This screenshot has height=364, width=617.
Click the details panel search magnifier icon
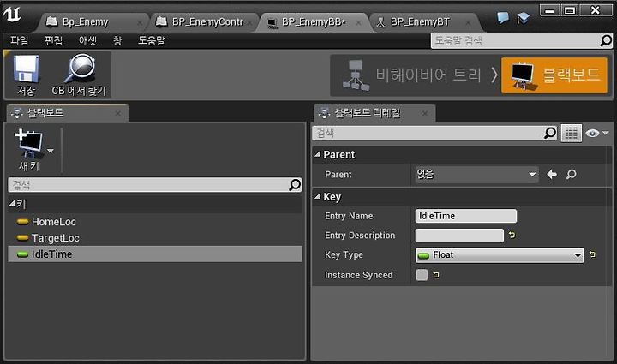point(550,133)
